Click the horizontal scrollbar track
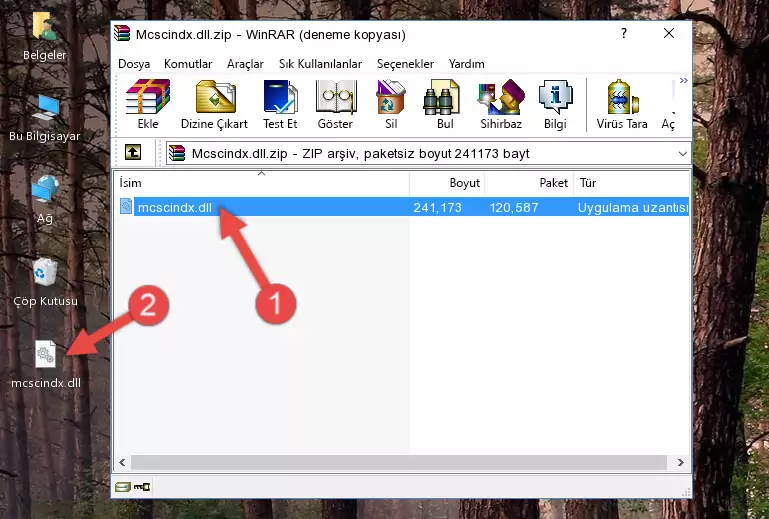769x519 pixels. tap(399, 462)
